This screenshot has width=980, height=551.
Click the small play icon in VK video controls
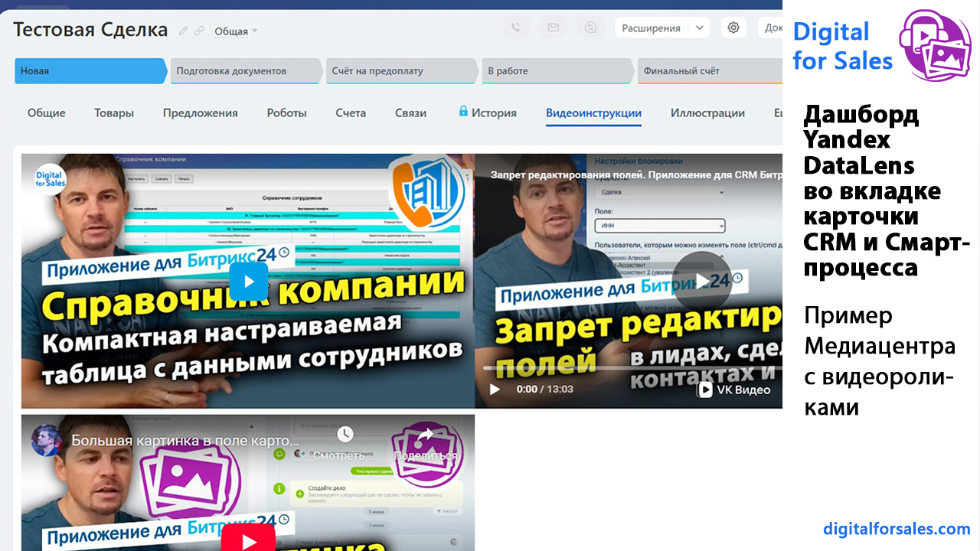495,390
